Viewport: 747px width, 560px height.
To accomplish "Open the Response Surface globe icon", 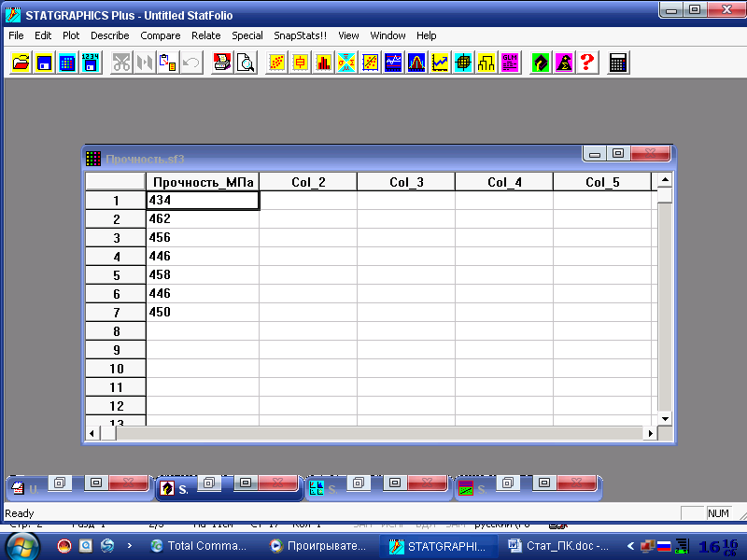I will [463, 63].
